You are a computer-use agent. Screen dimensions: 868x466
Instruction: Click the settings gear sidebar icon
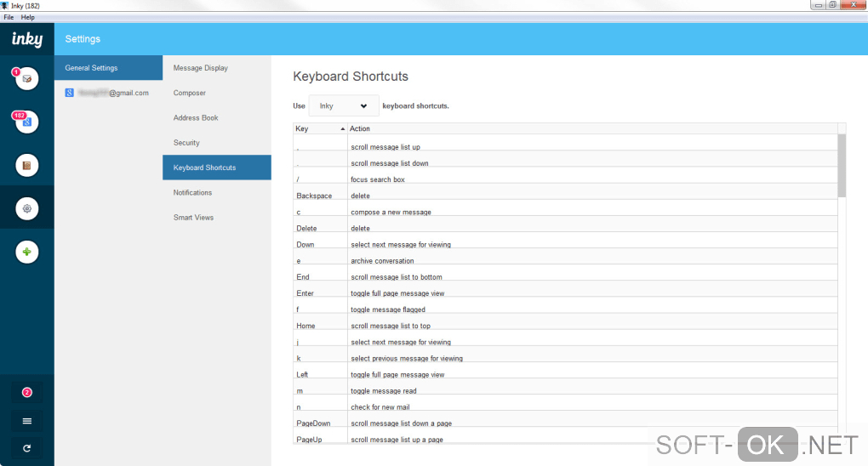coord(26,208)
